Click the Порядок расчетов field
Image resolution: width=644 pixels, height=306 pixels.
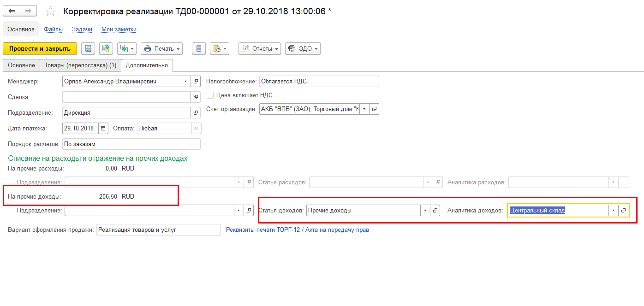(131, 144)
